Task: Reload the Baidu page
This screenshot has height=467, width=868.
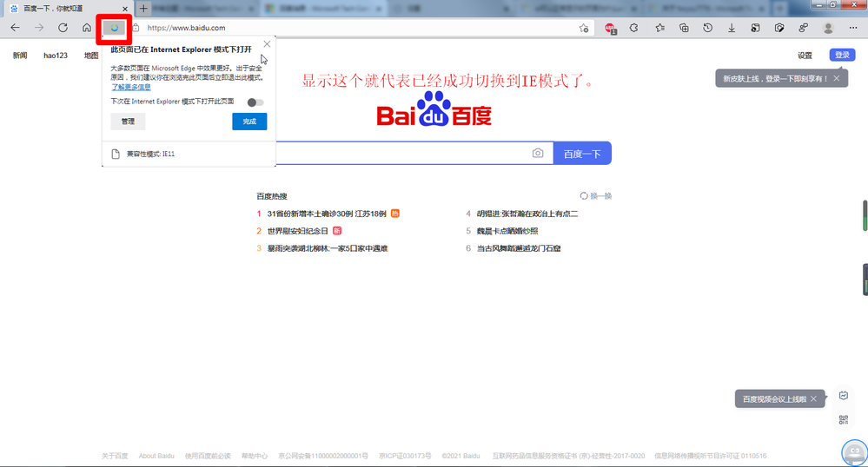Action: pos(63,28)
